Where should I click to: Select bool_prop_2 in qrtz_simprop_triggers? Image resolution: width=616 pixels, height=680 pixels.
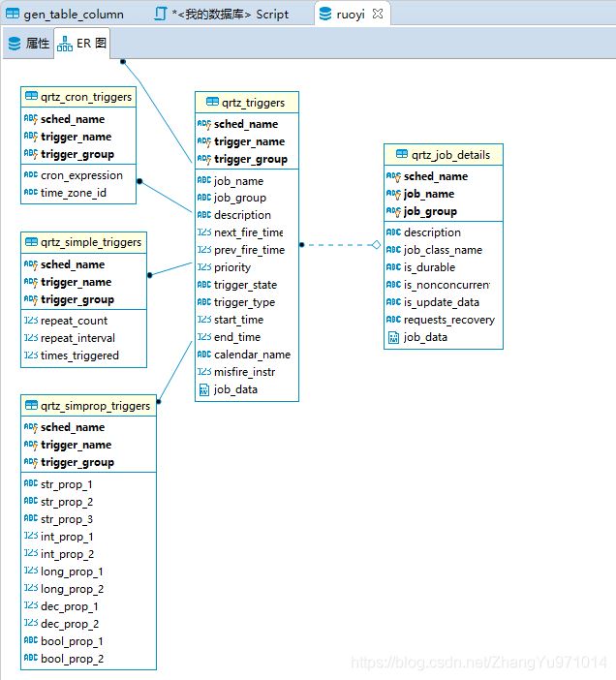[x=88, y=659]
